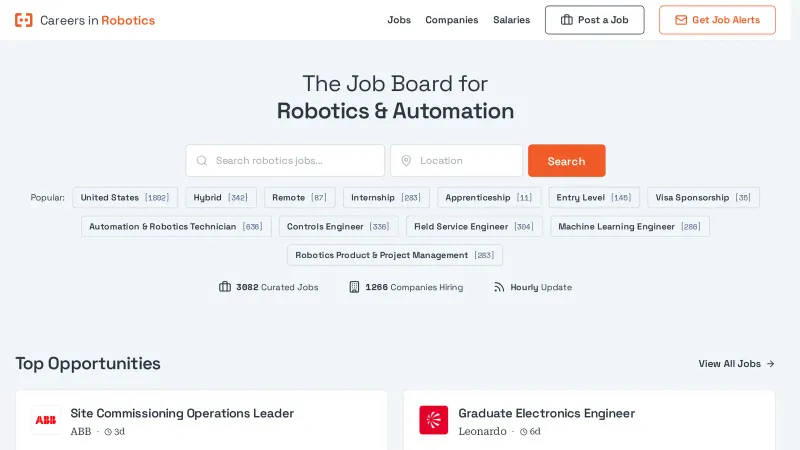This screenshot has height=450, width=800.
Task: Pick the Controls Engineer category tag
Action: [338, 227]
